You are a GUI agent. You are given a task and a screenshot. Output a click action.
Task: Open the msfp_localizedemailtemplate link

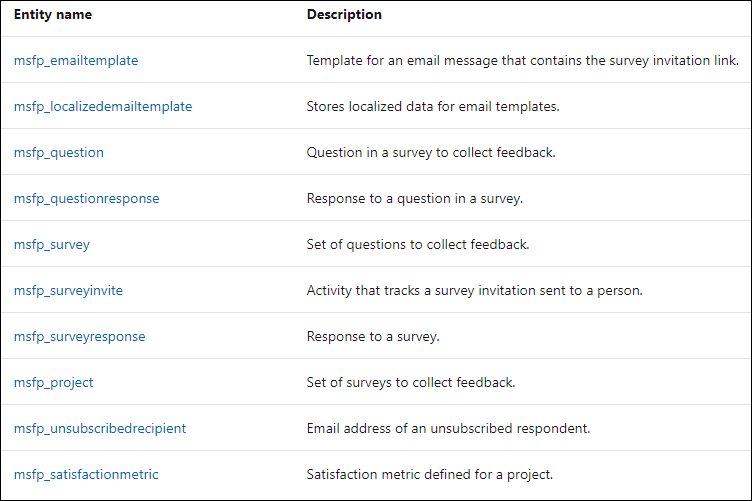[x=103, y=106]
